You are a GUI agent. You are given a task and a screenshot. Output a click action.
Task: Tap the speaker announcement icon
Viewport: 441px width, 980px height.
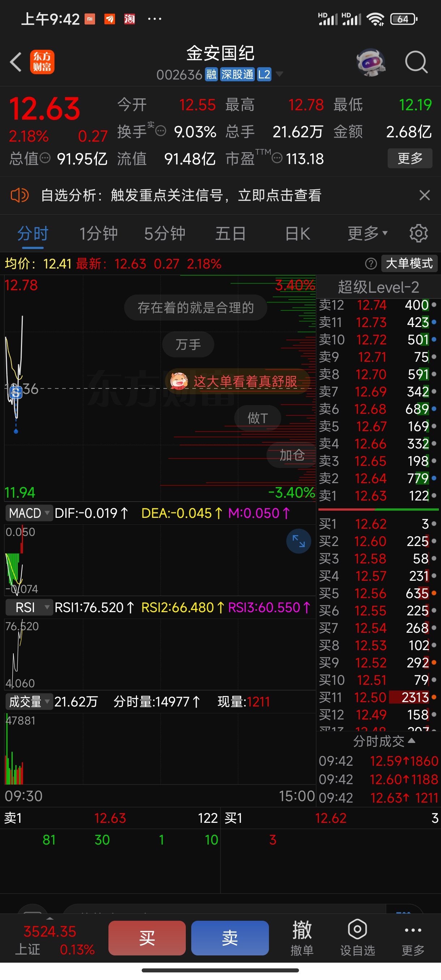point(20,195)
